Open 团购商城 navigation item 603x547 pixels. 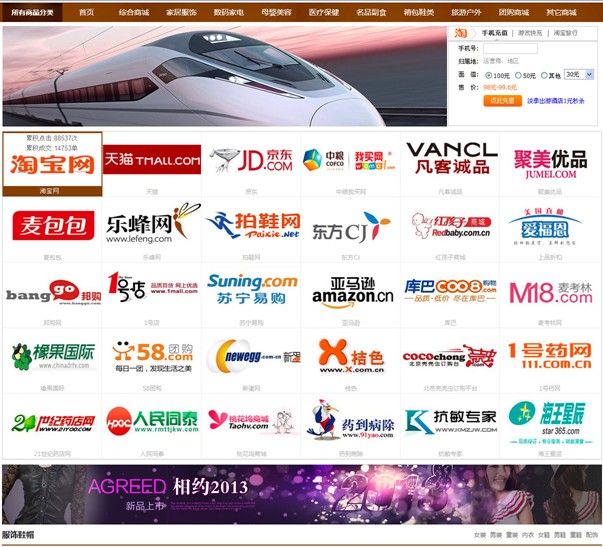coord(514,12)
